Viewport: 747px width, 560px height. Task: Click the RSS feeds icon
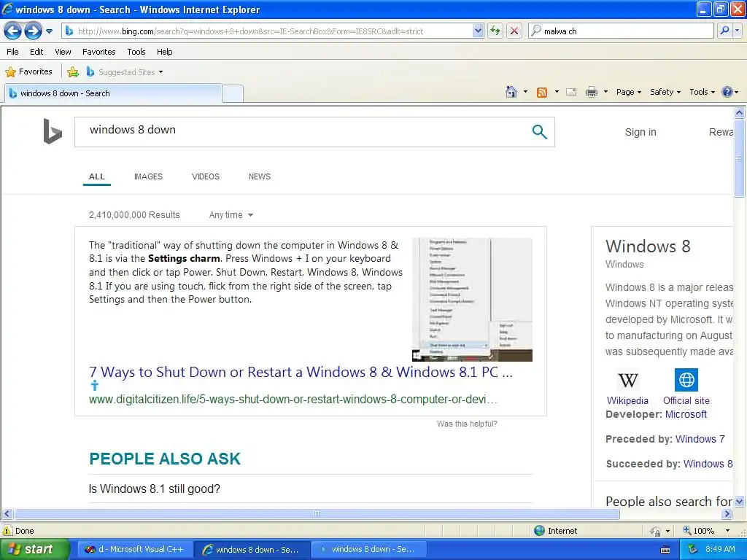(x=542, y=92)
